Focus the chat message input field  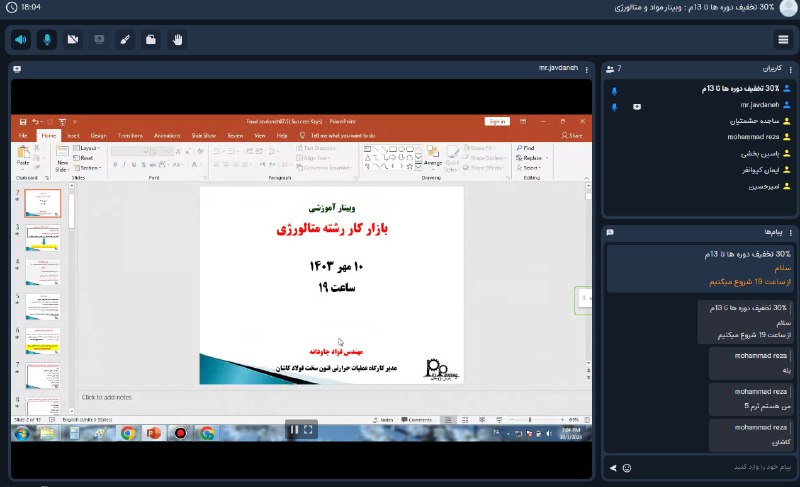tap(714, 467)
